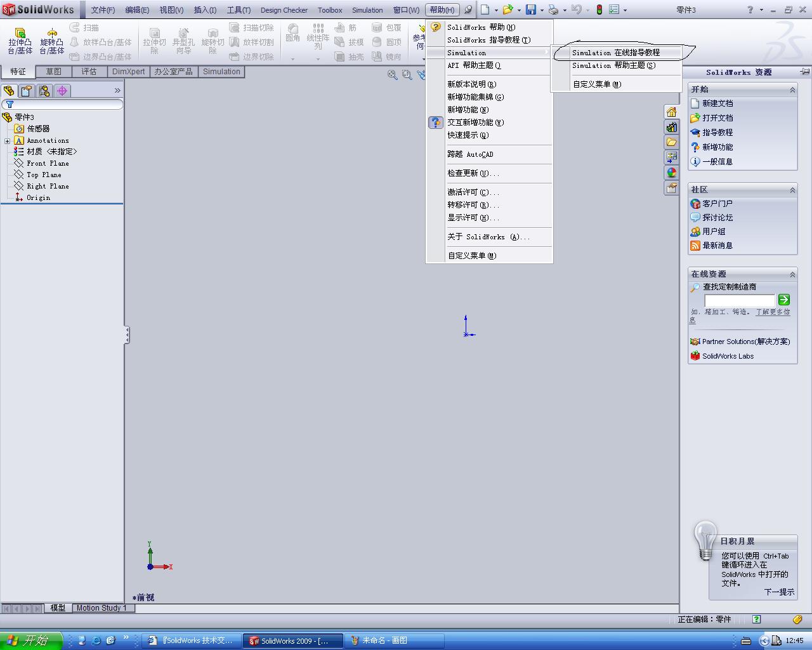
Task: Select 关于 SolidWorks(A)... from the Help menu
Action: pyautogui.click(x=489, y=237)
